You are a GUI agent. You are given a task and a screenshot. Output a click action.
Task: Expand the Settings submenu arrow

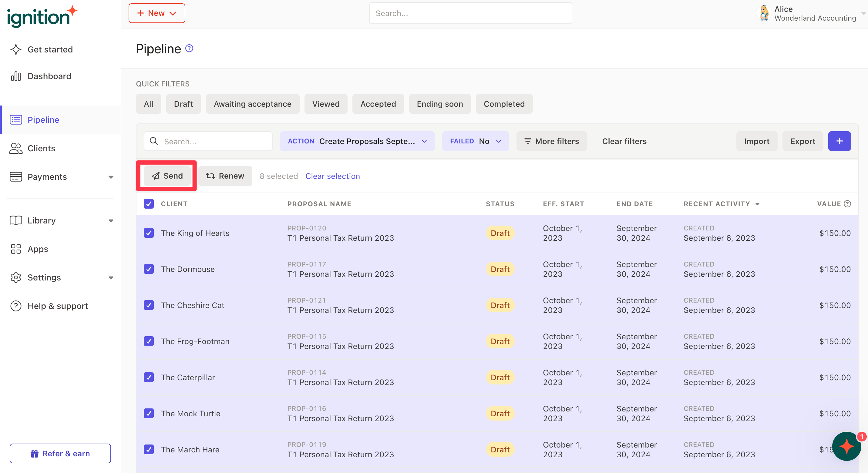point(111,278)
